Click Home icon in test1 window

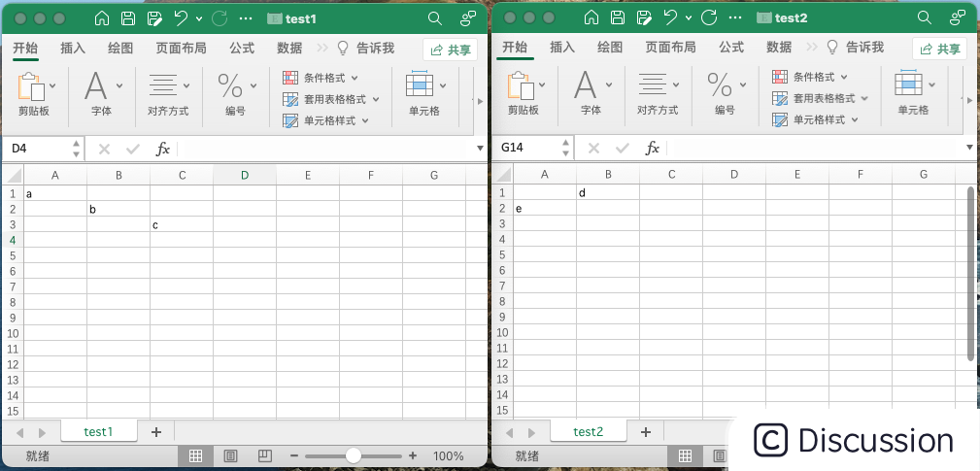click(x=102, y=18)
